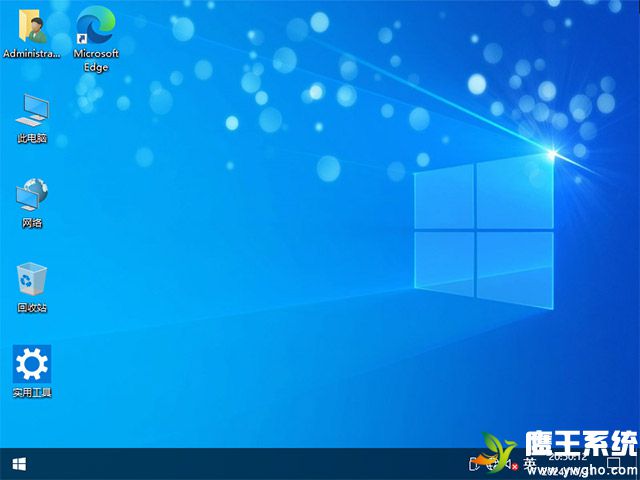Select the 实用工具 gear icon
The width and height of the screenshot is (640, 480).
coord(32,371)
